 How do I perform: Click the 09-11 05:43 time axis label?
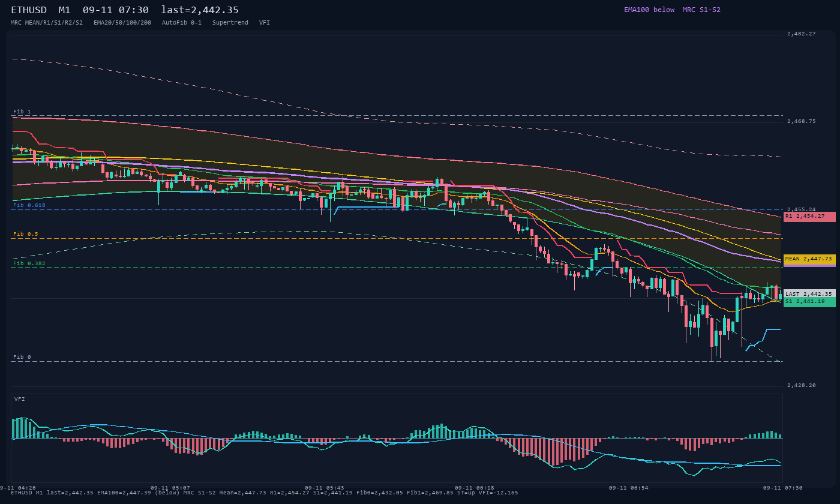[x=325, y=488]
